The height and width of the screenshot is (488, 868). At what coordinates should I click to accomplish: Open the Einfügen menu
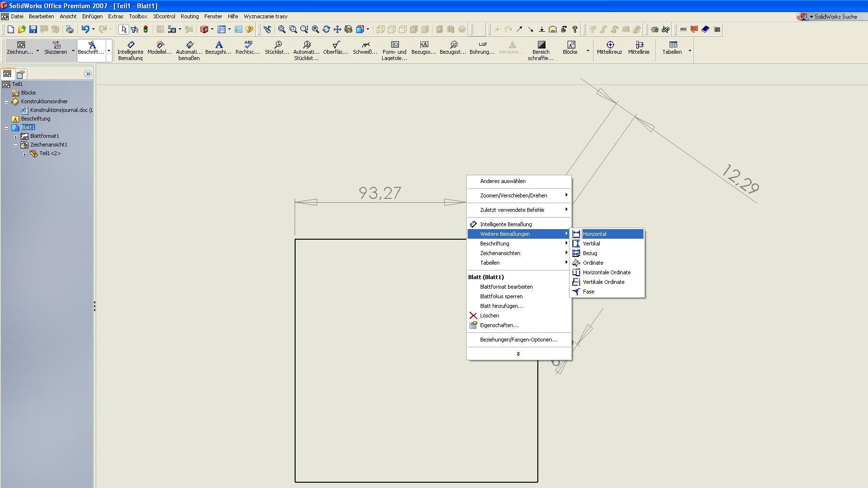92,16
